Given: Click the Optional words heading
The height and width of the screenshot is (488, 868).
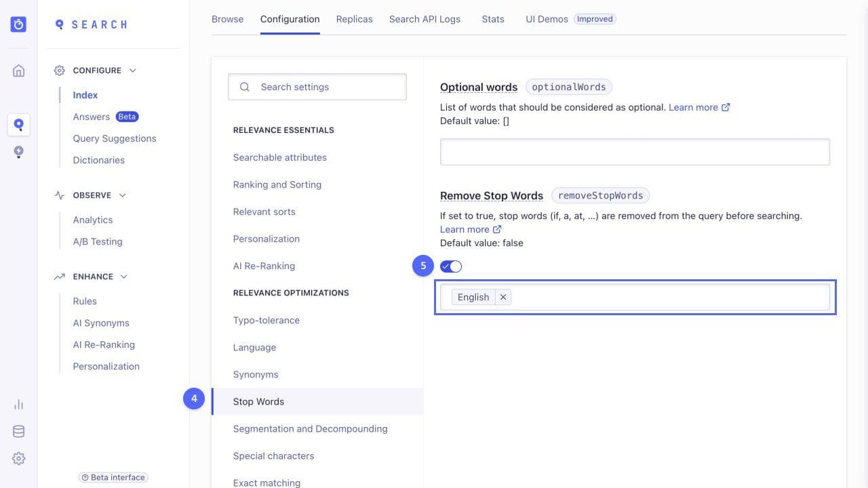Looking at the screenshot, I should tap(479, 87).
